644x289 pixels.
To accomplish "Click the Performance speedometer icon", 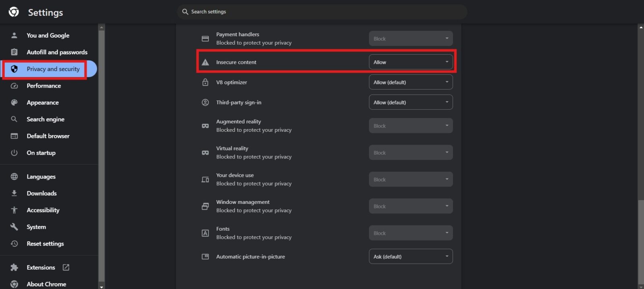I will coord(14,86).
